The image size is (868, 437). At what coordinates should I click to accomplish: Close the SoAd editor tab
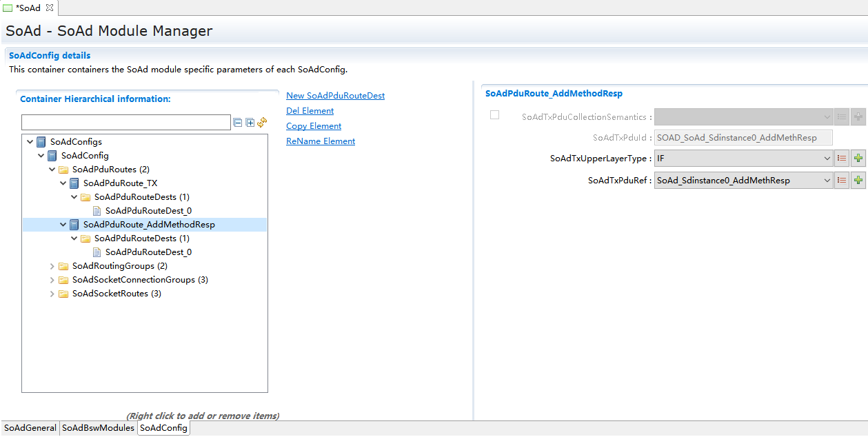[x=49, y=8]
